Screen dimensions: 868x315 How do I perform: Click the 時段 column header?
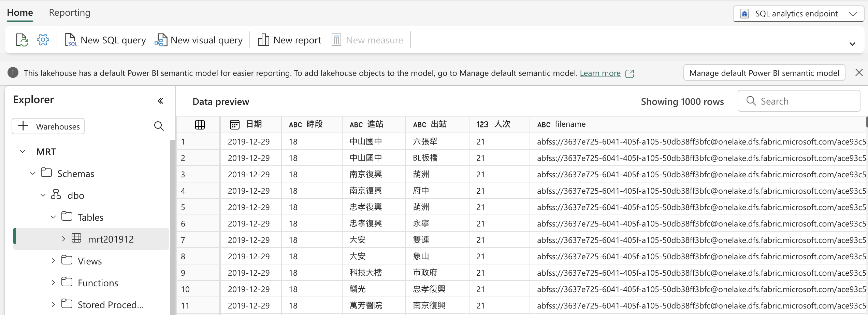point(312,124)
